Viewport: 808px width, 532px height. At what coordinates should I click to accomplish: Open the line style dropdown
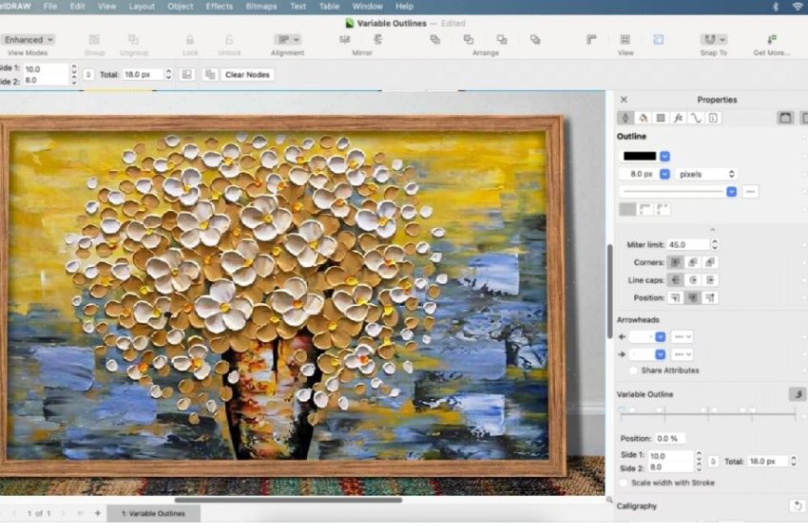click(x=731, y=192)
